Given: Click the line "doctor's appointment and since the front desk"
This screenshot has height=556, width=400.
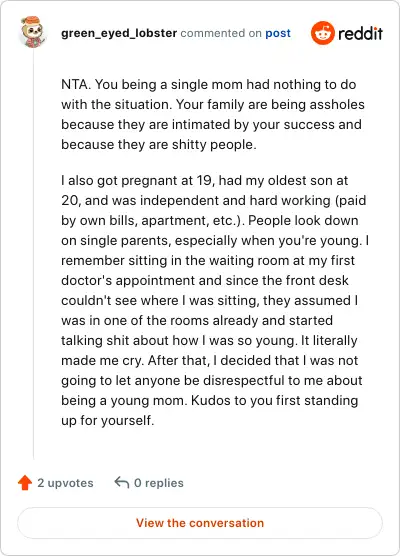Looking at the screenshot, I should (x=205, y=280).
